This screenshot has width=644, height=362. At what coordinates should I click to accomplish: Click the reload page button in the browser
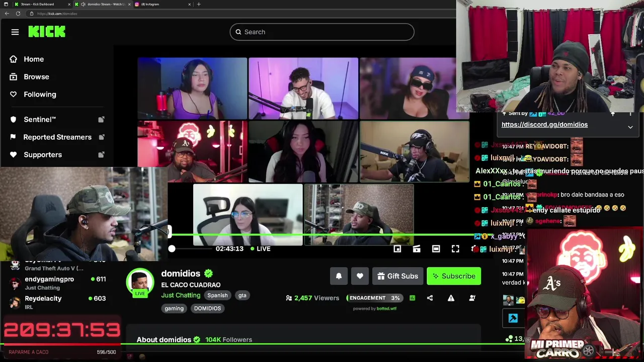click(x=18, y=14)
